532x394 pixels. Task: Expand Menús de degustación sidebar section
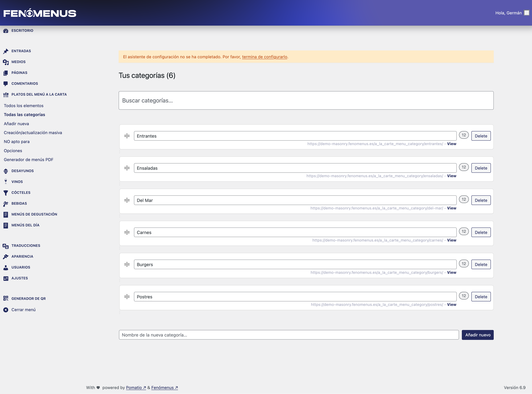coord(34,214)
